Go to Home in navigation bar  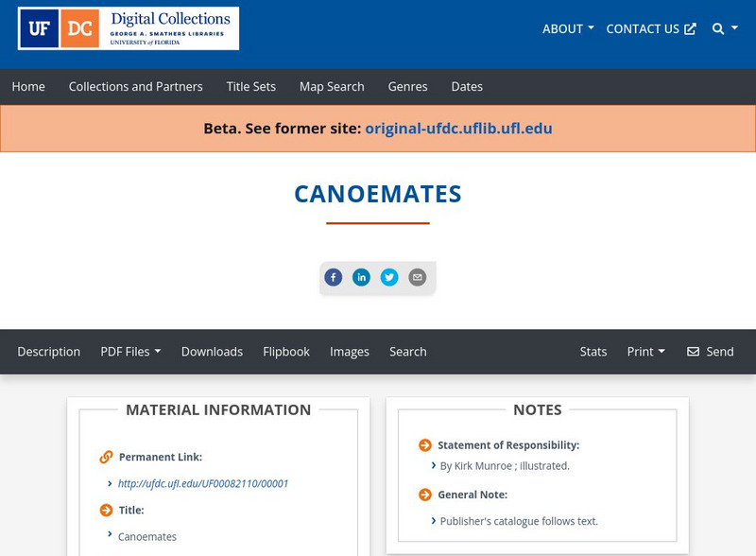[28, 86]
